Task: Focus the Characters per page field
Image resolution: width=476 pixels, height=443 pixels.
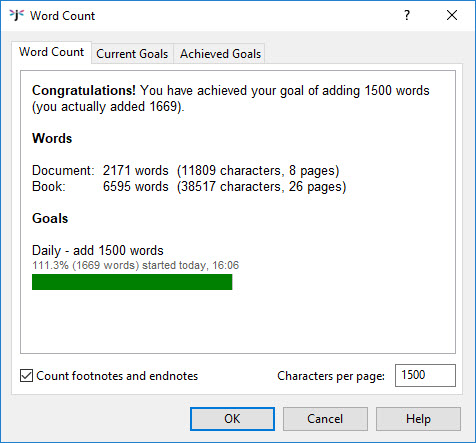Action: tap(425, 375)
